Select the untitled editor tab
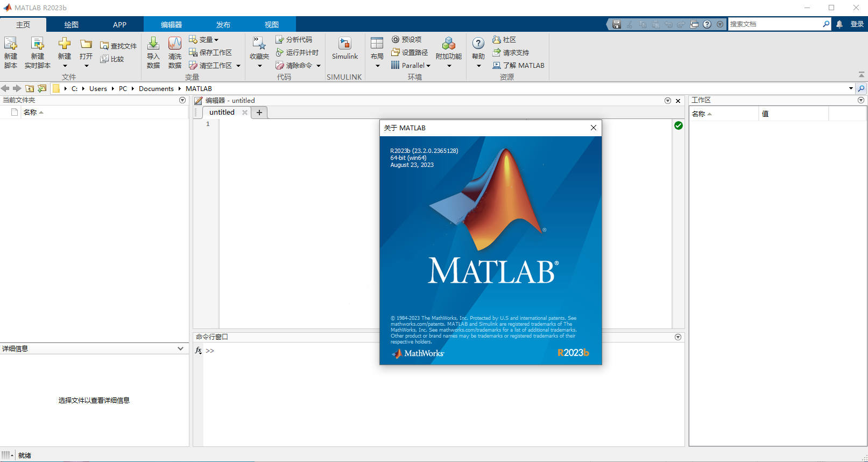The image size is (868, 462). pyautogui.click(x=222, y=113)
